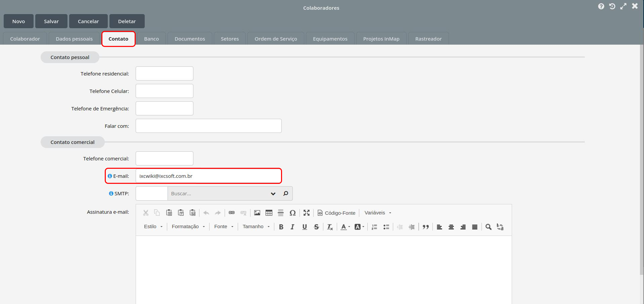Open the background color dropdown

pyautogui.click(x=359, y=227)
